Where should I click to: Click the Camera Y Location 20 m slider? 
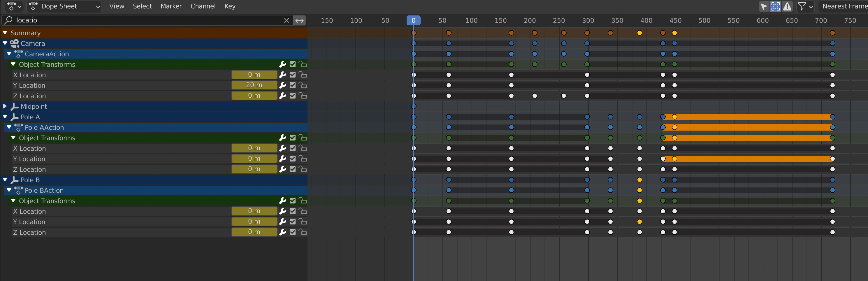coord(254,85)
